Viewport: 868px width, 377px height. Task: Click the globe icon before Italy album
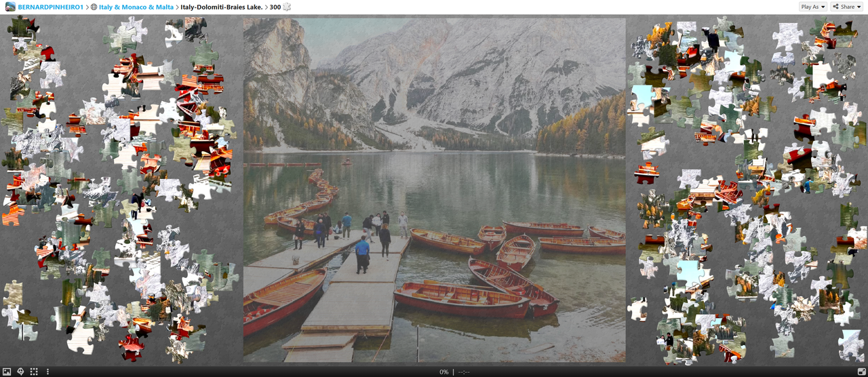[x=94, y=7]
